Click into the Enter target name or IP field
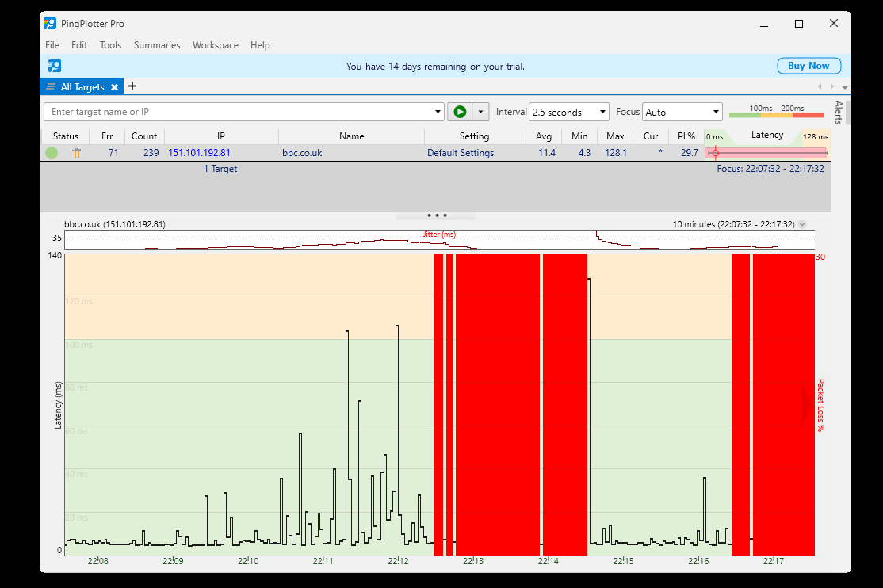Screen dimensions: 883x588 coord(238,112)
